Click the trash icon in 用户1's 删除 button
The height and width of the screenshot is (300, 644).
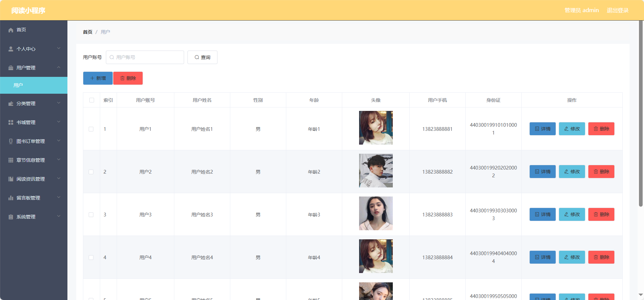[x=596, y=129]
